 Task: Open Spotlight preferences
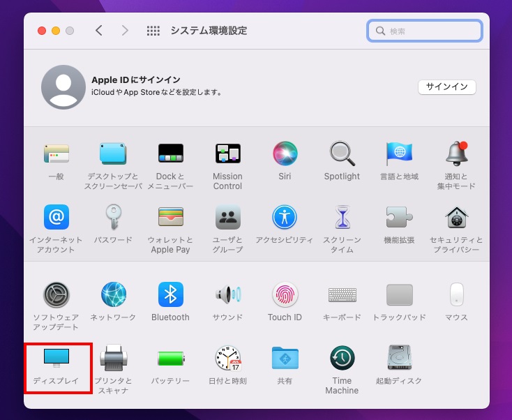pos(342,153)
